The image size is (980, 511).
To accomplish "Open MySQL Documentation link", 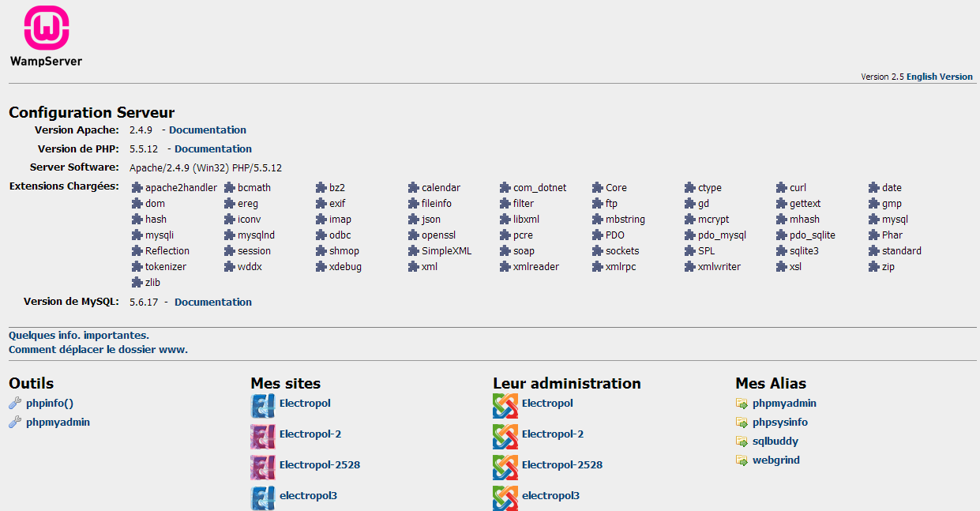I will click(x=213, y=302).
